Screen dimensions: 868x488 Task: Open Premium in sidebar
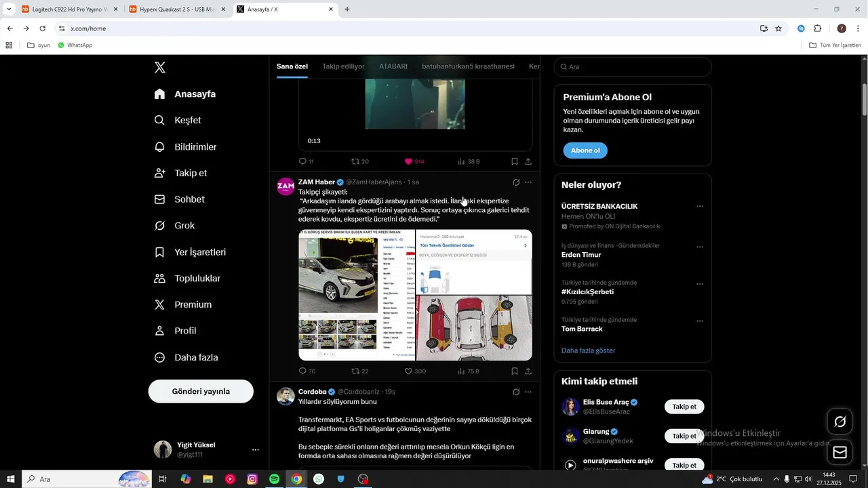[x=183, y=305]
